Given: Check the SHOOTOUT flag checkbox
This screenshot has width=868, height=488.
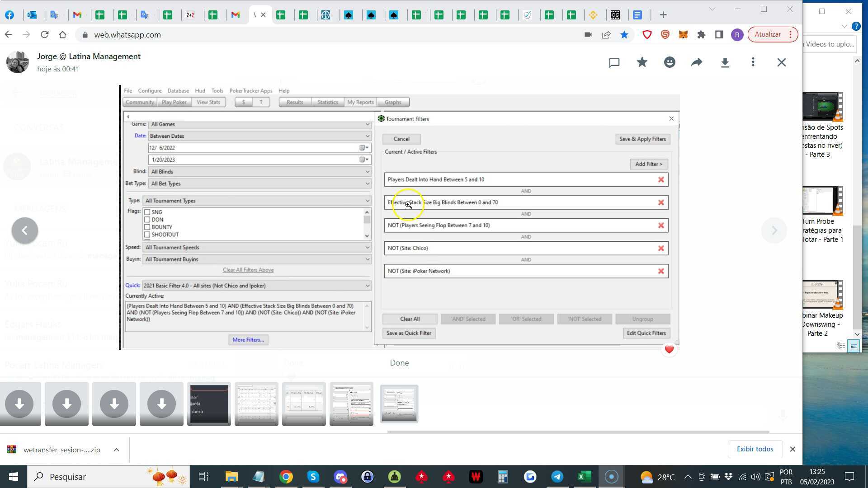Looking at the screenshot, I should pos(147,235).
